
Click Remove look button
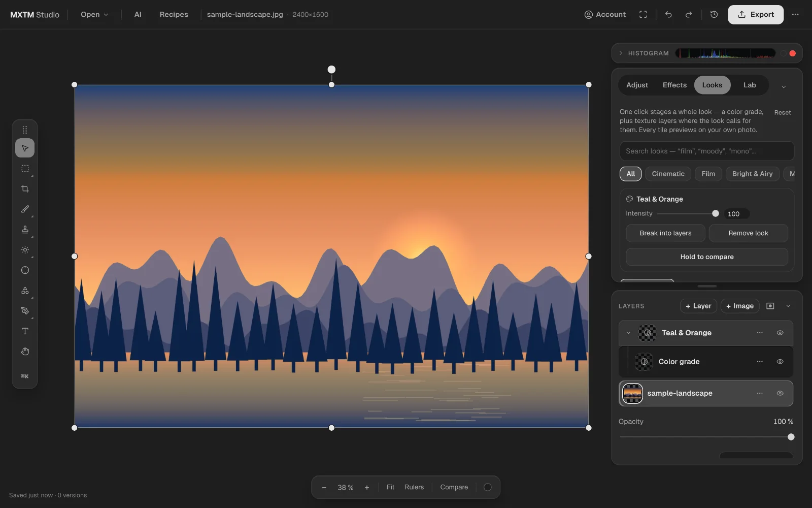748,233
